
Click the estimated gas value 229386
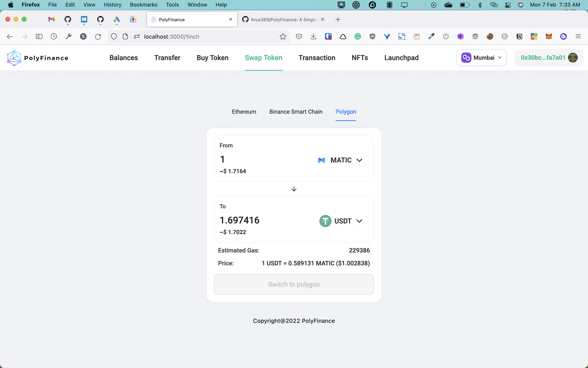pos(359,250)
